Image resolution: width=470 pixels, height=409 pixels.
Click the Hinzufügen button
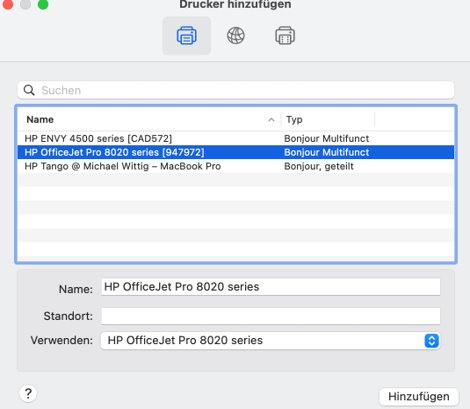pos(419,396)
